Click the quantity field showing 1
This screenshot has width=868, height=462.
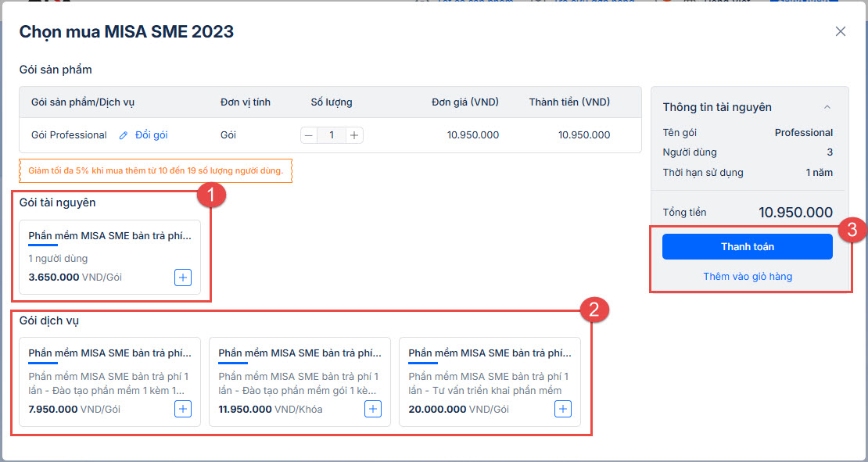coord(332,135)
